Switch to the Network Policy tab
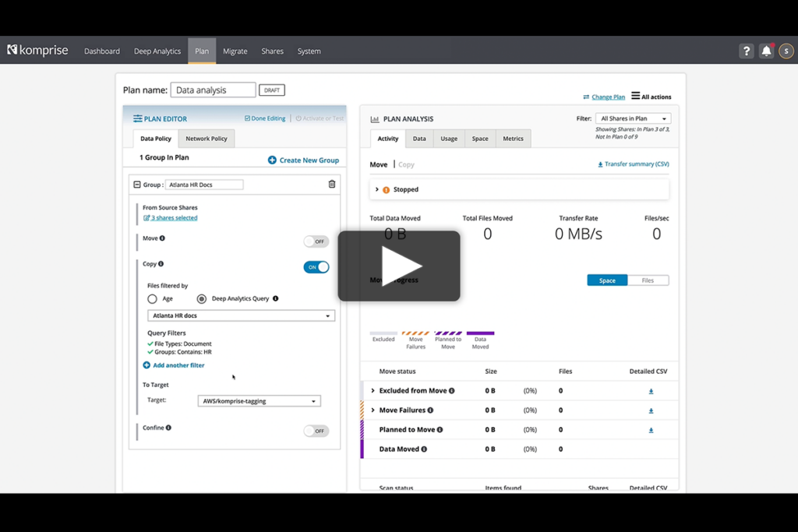This screenshot has width=798, height=532. tap(206, 138)
